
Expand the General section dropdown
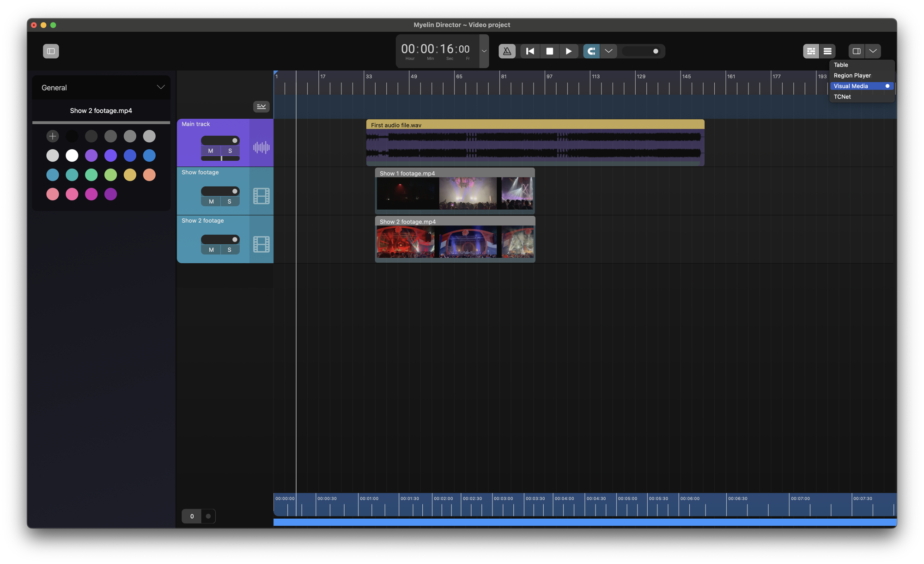[x=160, y=87]
